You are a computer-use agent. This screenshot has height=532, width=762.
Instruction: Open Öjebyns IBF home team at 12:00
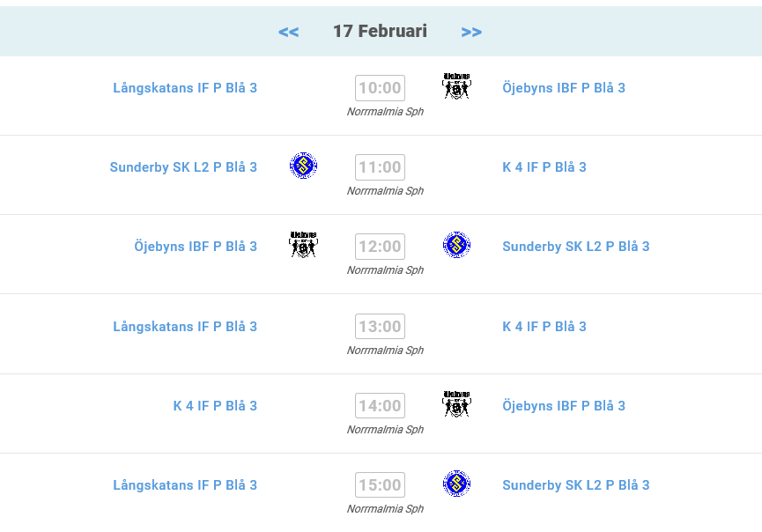click(x=196, y=247)
